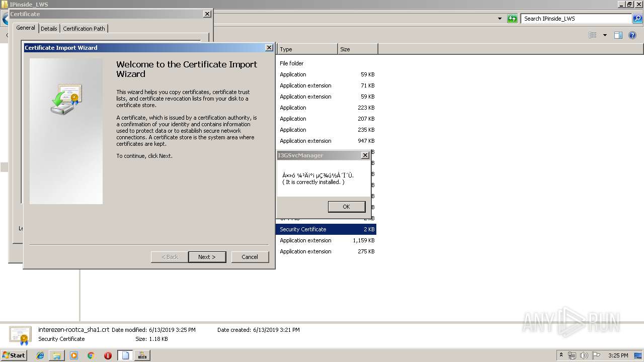This screenshot has width=644, height=362.
Task: Select the File folder row
Action: tap(326, 63)
